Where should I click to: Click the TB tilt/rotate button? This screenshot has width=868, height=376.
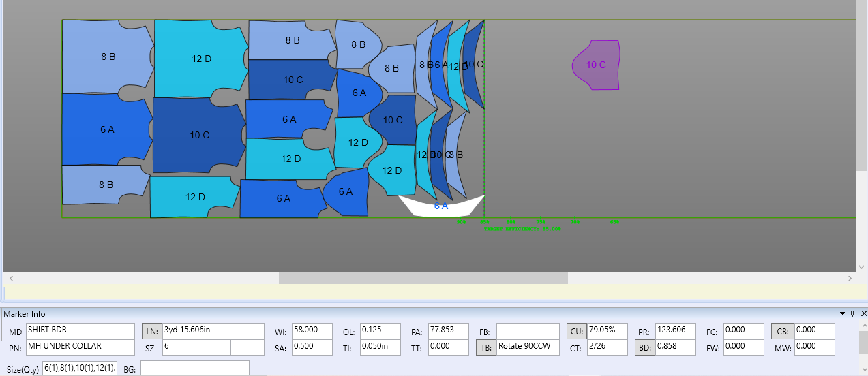coord(485,347)
